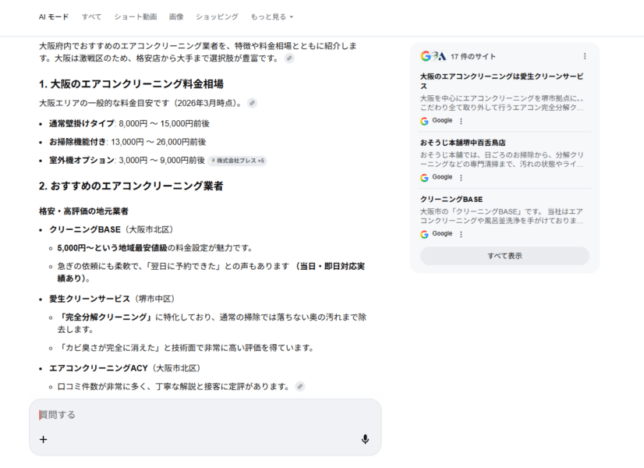The image size is (644, 468).
Task: Open the AI モード tab
Action: tap(53, 17)
